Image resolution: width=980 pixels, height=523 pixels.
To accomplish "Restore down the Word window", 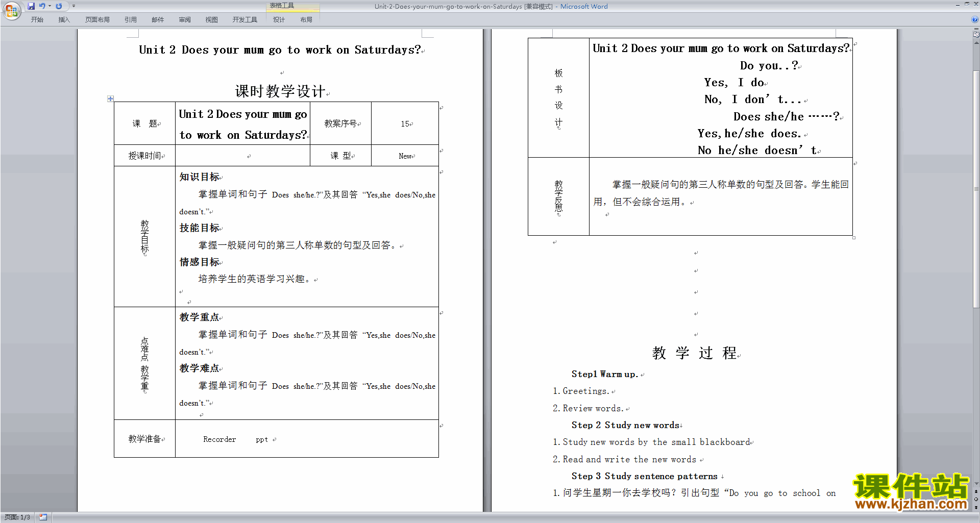I will 967,4.
